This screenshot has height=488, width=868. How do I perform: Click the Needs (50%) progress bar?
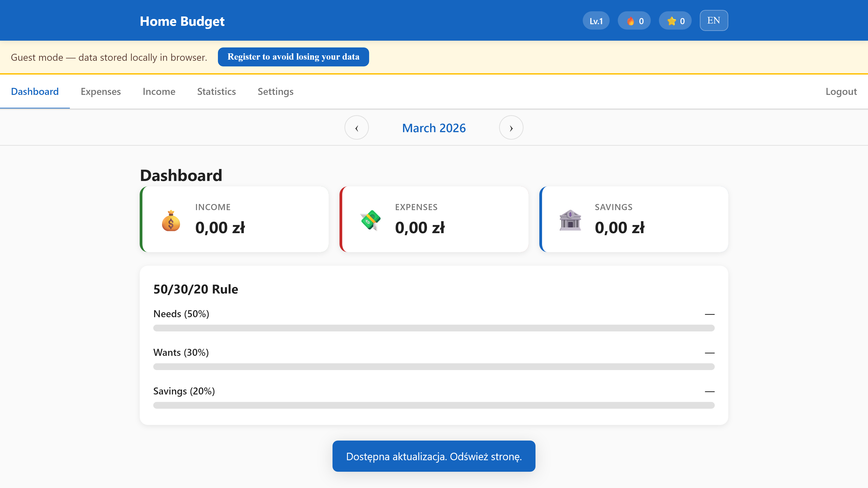(x=434, y=328)
